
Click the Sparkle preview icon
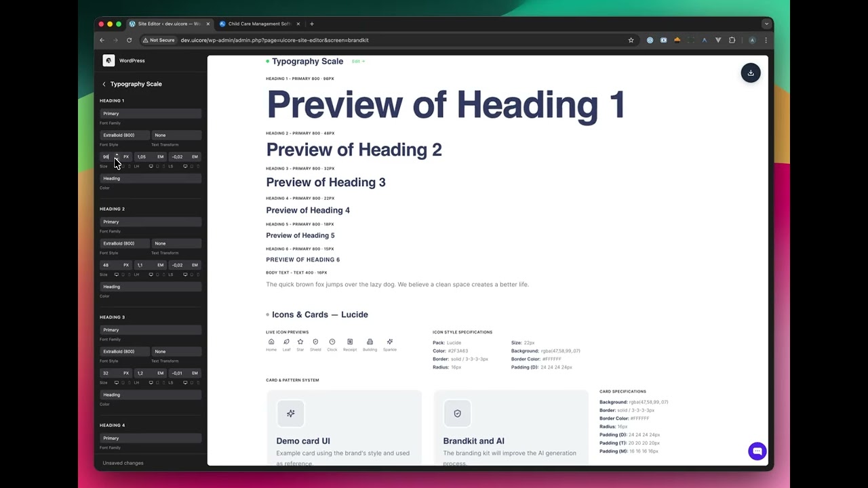390,342
